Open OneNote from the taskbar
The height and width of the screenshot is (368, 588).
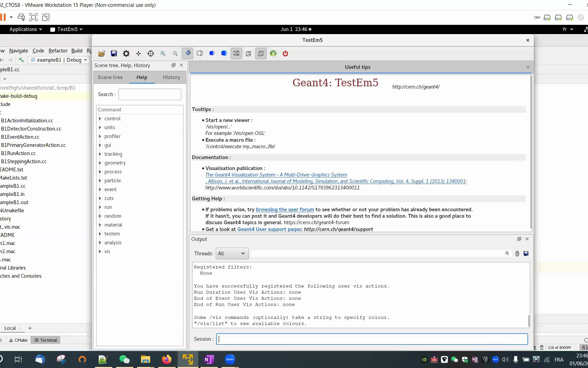click(x=209, y=359)
